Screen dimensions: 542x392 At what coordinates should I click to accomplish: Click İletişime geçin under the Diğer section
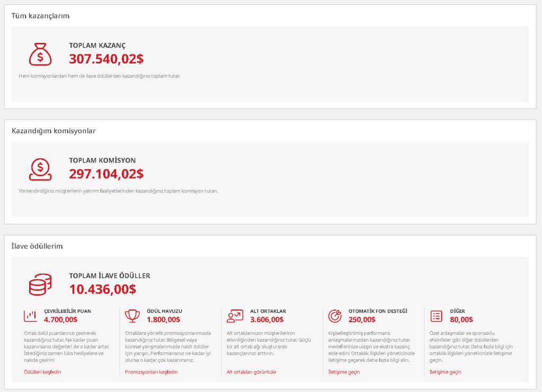pos(445,372)
